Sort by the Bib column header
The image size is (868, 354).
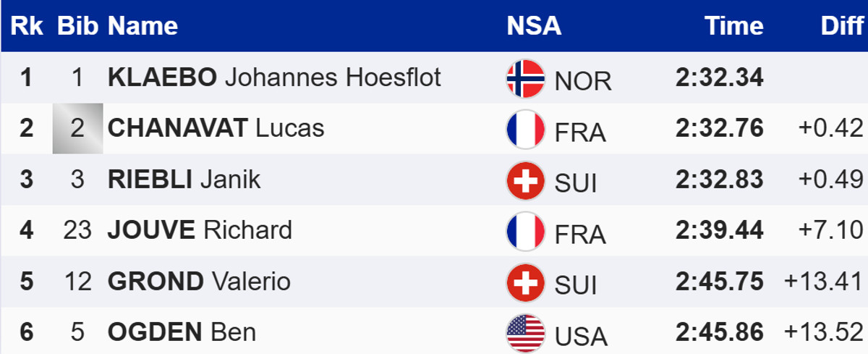tap(77, 26)
